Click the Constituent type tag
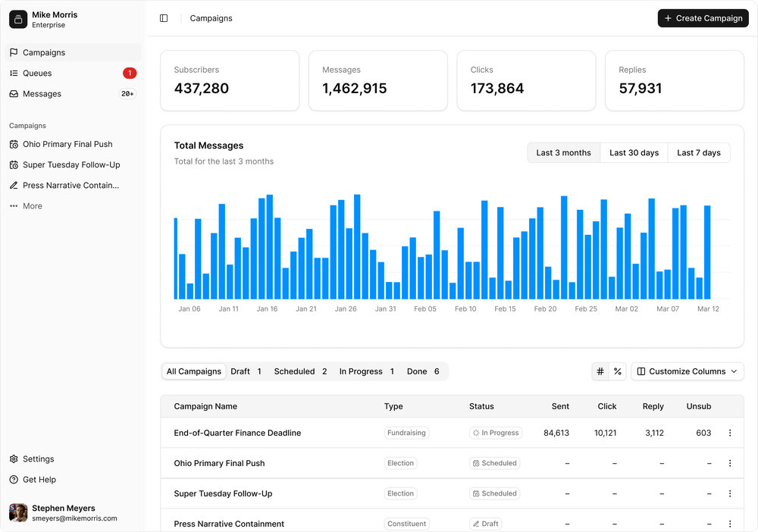The image size is (758, 532). click(406, 524)
